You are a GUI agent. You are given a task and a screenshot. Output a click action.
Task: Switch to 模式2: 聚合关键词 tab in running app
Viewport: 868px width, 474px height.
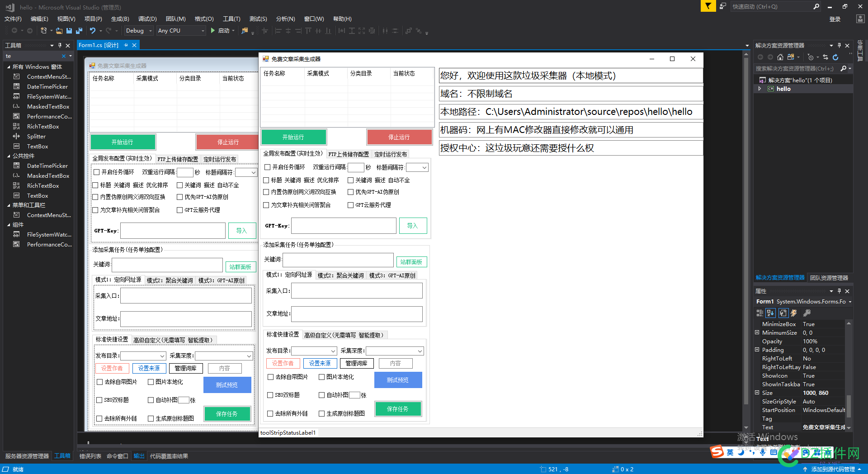(x=341, y=275)
